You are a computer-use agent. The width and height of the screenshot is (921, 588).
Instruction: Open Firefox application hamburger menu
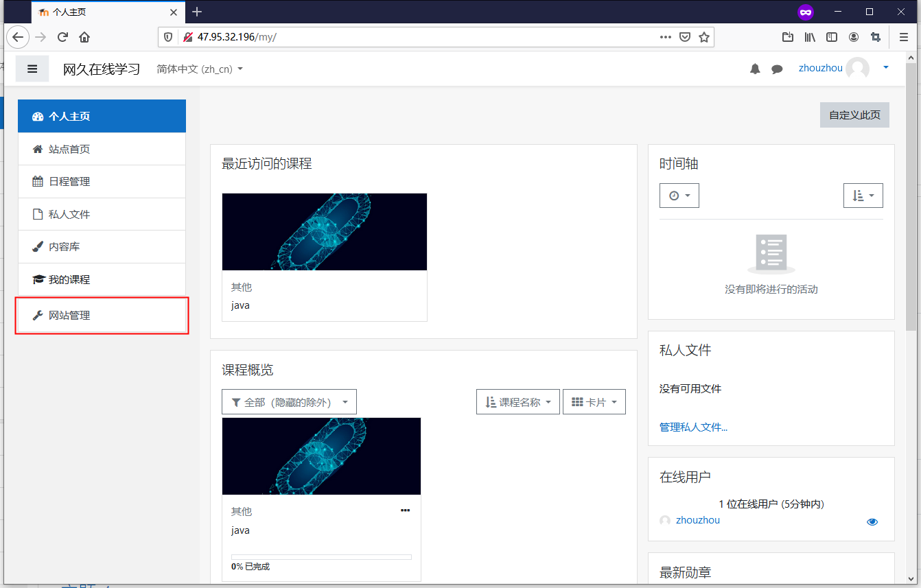(x=903, y=37)
